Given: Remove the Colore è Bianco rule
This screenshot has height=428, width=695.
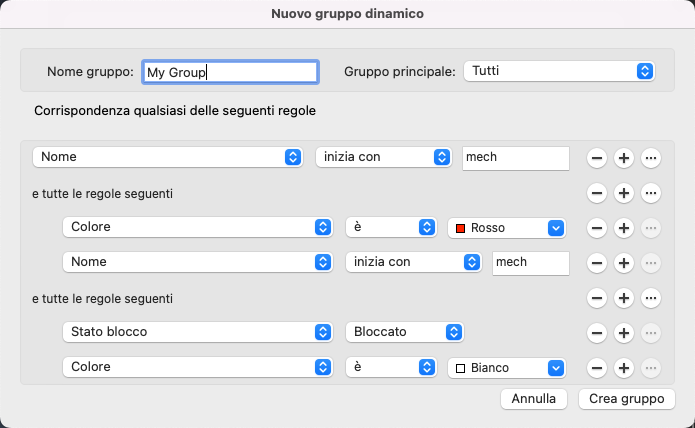Looking at the screenshot, I should [596, 368].
